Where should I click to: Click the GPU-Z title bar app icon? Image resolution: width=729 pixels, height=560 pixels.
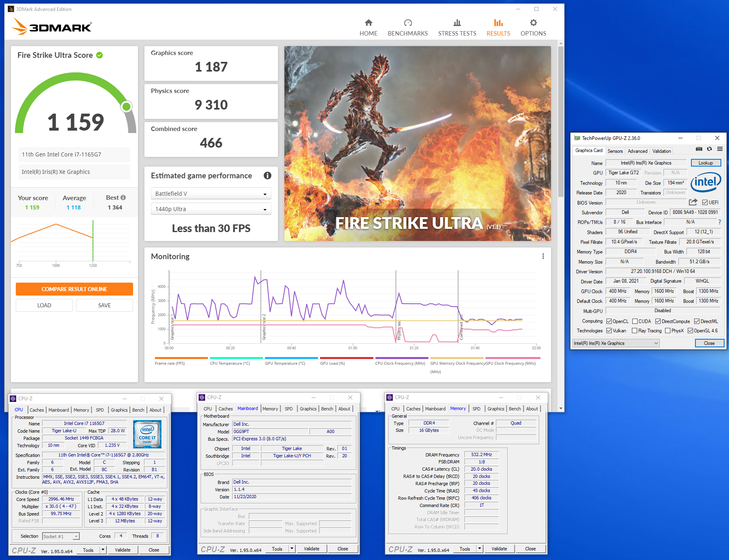tap(577, 138)
